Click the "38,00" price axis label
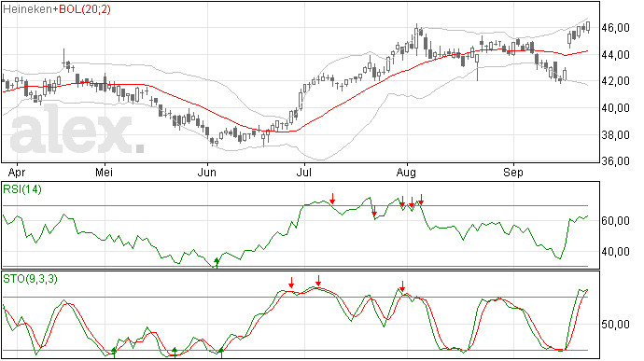 [615, 134]
